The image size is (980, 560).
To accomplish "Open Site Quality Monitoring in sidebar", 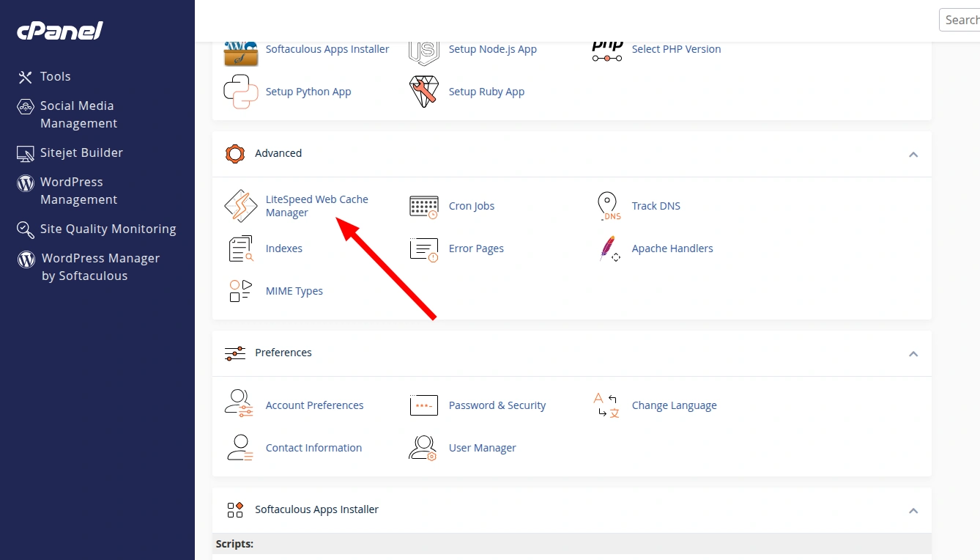I will coord(108,229).
